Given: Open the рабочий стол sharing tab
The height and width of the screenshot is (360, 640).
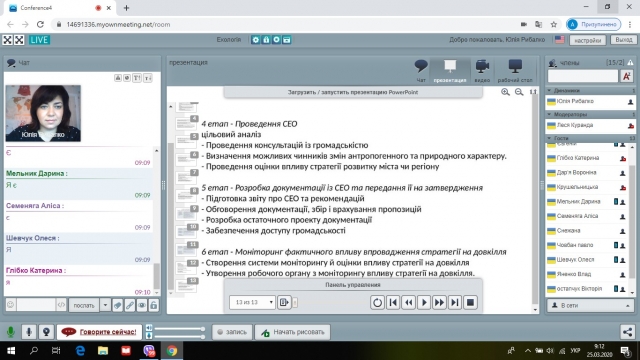Looking at the screenshot, I should (x=515, y=71).
